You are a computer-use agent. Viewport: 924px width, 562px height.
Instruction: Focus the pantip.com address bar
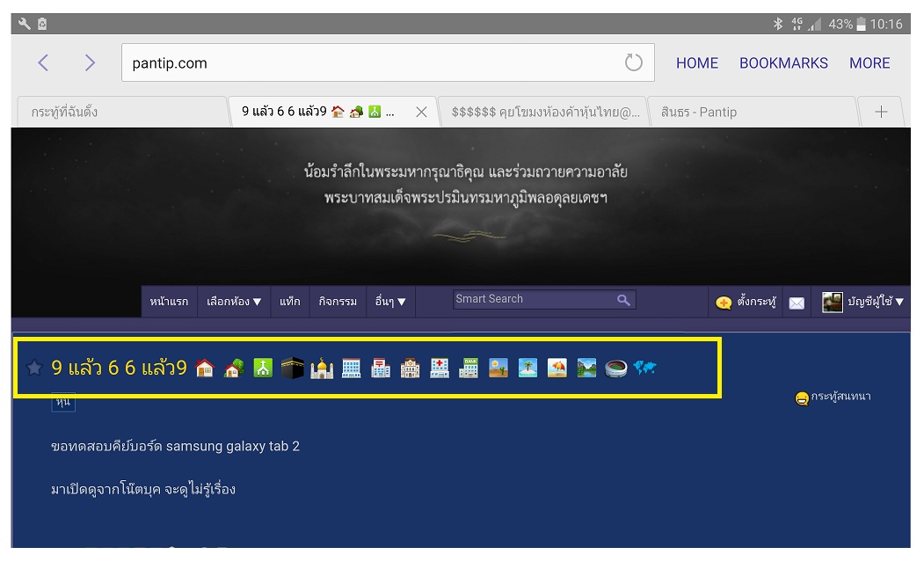(388, 62)
